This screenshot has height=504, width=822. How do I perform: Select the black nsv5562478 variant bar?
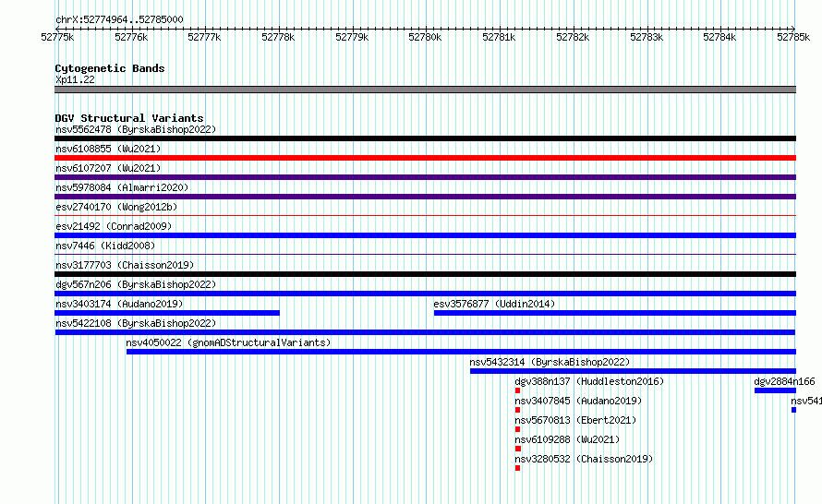(x=425, y=138)
